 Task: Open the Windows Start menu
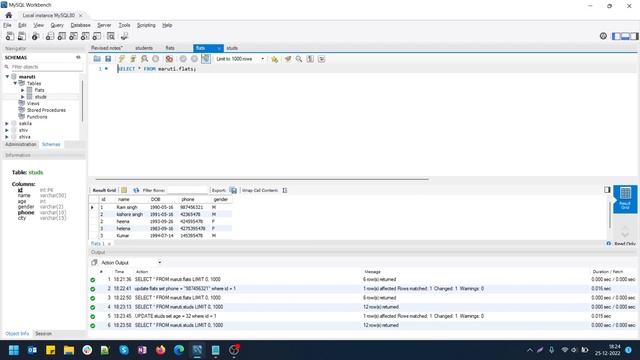[14, 350]
